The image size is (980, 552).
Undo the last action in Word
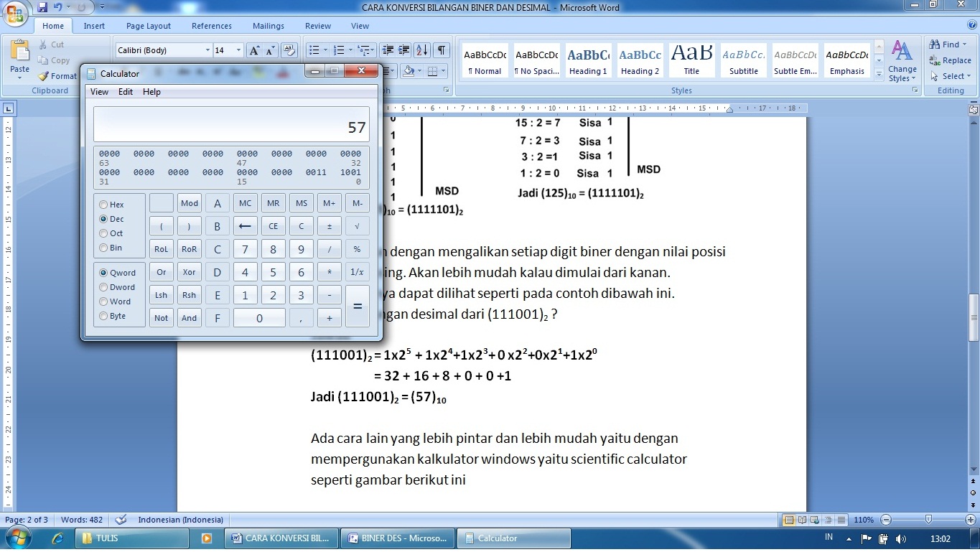(x=57, y=7)
